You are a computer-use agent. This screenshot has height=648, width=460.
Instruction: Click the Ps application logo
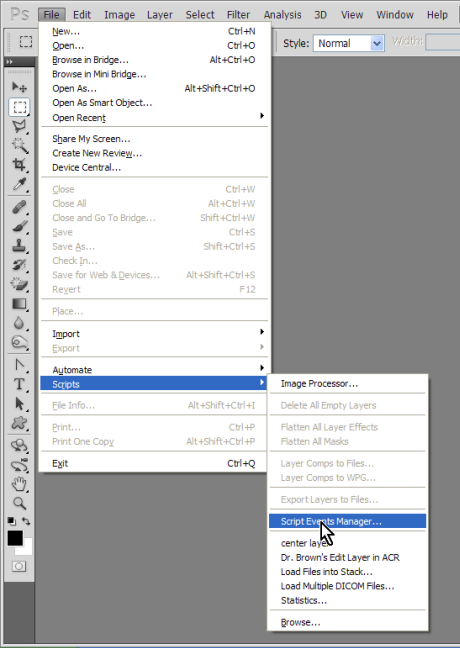coord(19,14)
